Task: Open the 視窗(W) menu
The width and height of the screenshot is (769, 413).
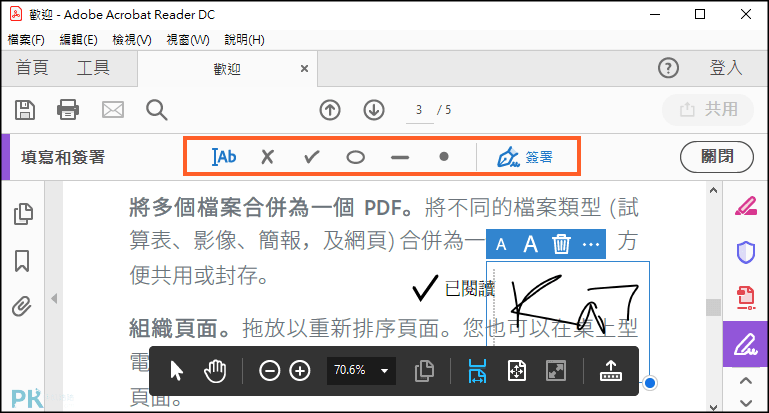Action: click(188, 40)
